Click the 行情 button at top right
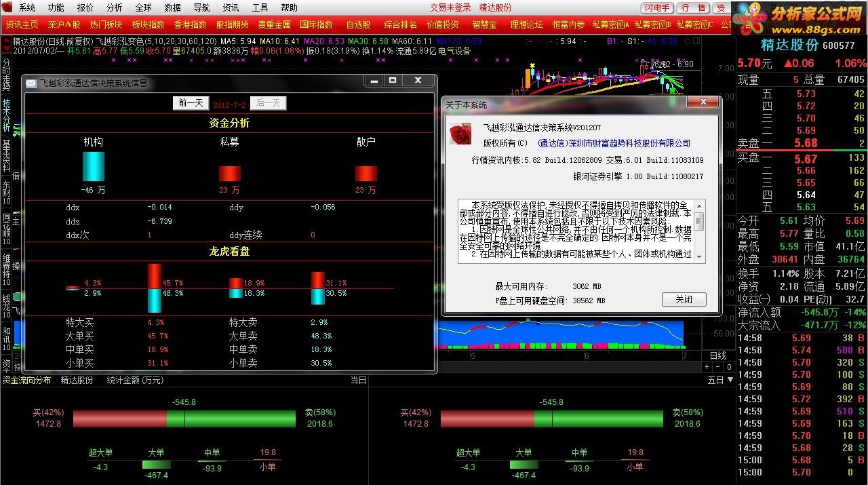 coord(694,8)
